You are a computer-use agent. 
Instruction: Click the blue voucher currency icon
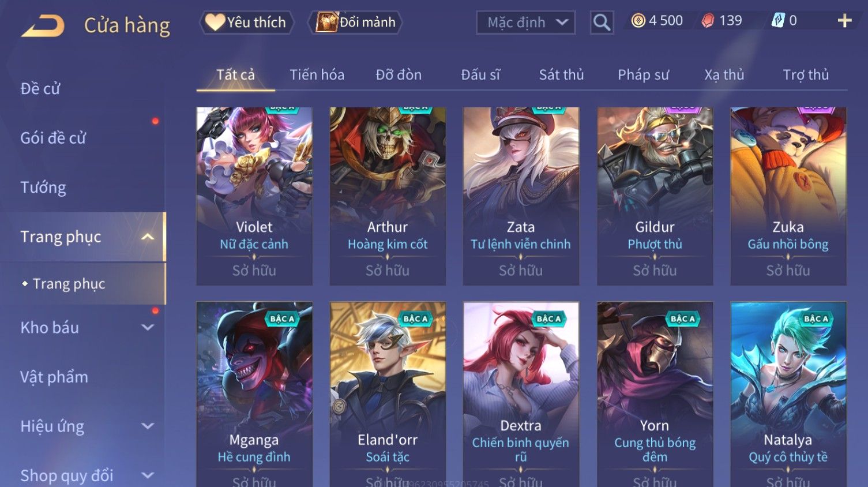pyautogui.click(x=778, y=21)
